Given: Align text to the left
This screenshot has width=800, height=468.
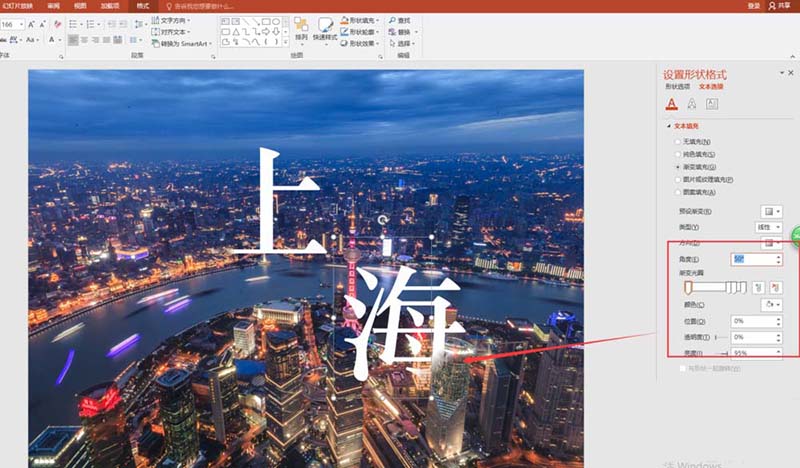Looking at the screenshot, I should pyautogui.click(x=73, y=39).
